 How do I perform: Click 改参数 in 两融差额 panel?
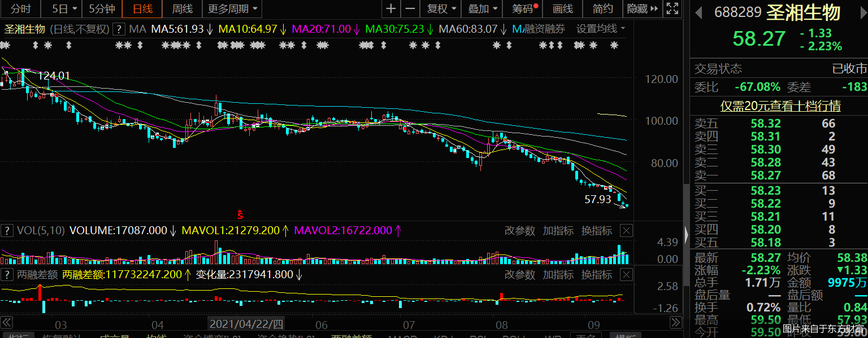click(519, 275)
